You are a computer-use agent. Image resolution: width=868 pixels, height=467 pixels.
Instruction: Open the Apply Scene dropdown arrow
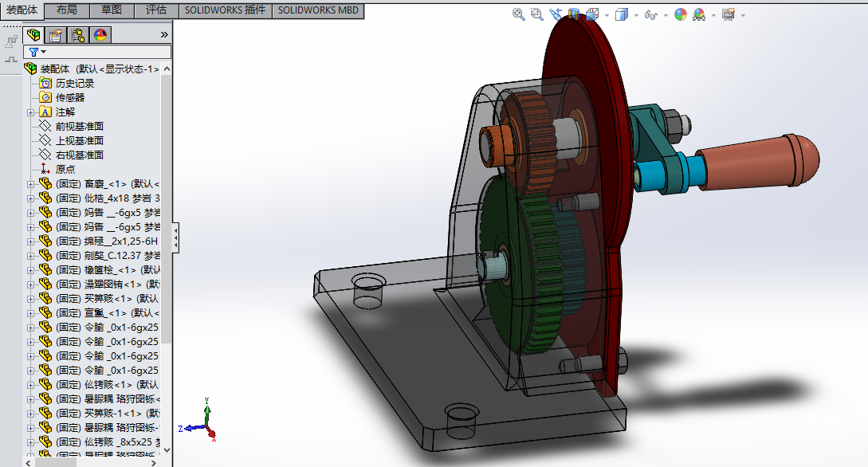pyautogui.click(x=713, y=15)
